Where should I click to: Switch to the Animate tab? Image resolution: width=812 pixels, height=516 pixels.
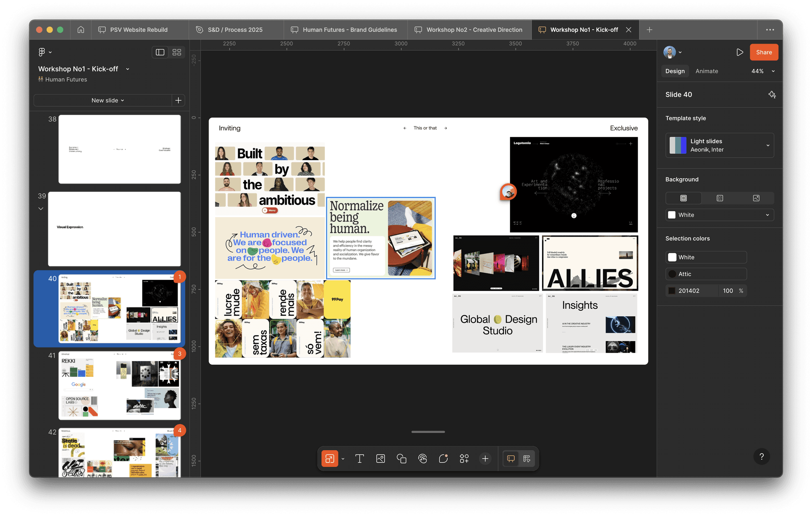[x=707, y=71]
